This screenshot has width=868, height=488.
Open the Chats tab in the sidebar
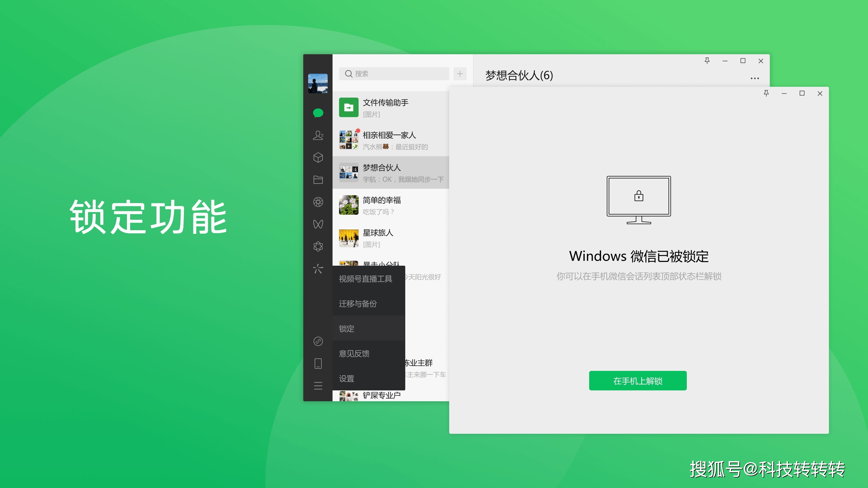[318, 113]
